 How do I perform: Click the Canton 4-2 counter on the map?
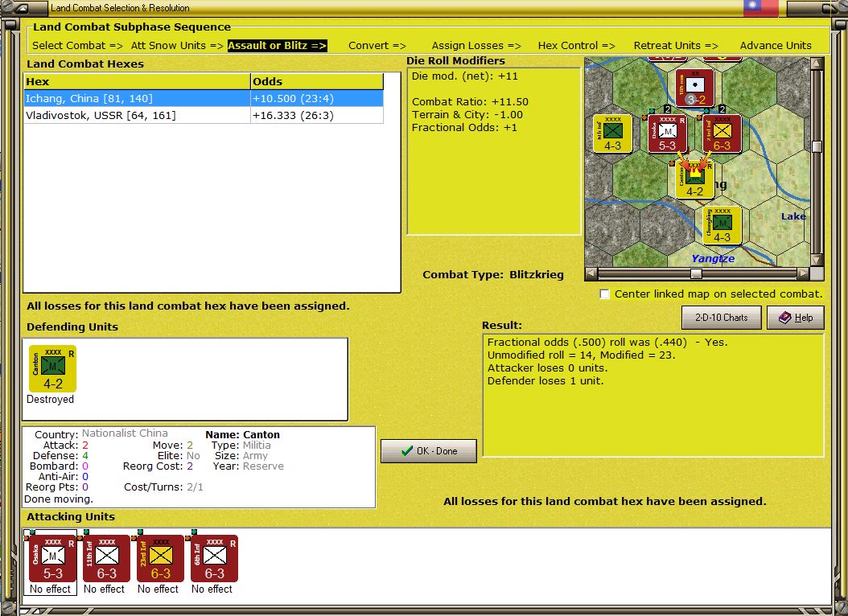[x=695, y=179]
